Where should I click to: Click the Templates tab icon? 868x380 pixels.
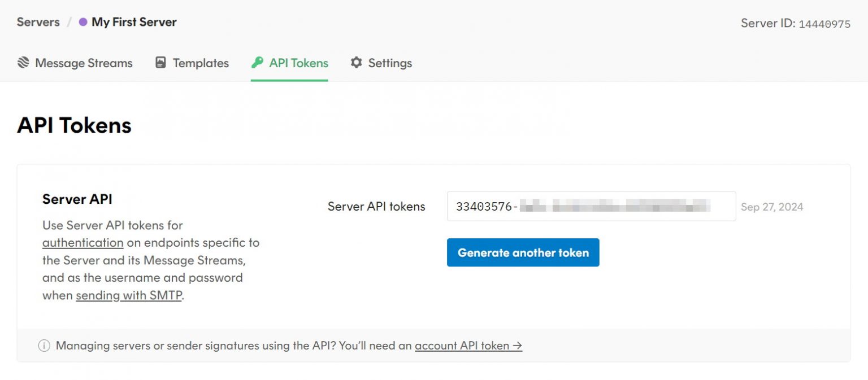[x=160, y=63]
